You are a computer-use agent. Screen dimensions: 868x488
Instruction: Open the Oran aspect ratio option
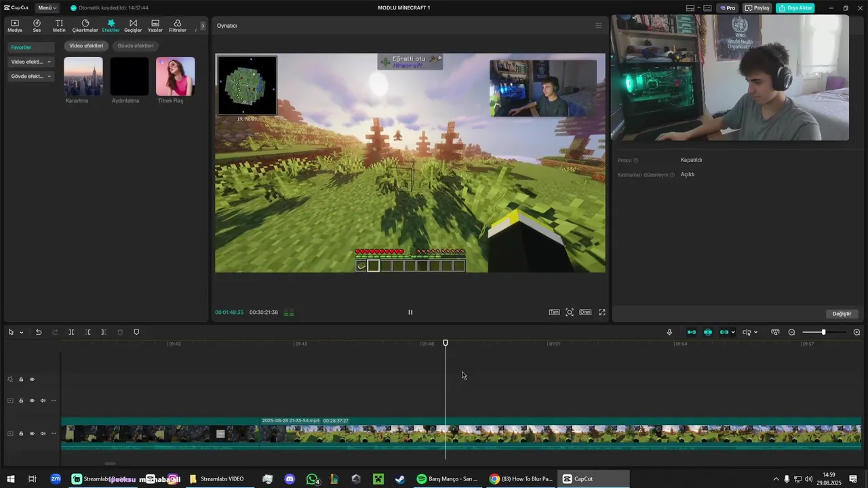[x=585, y=312]
